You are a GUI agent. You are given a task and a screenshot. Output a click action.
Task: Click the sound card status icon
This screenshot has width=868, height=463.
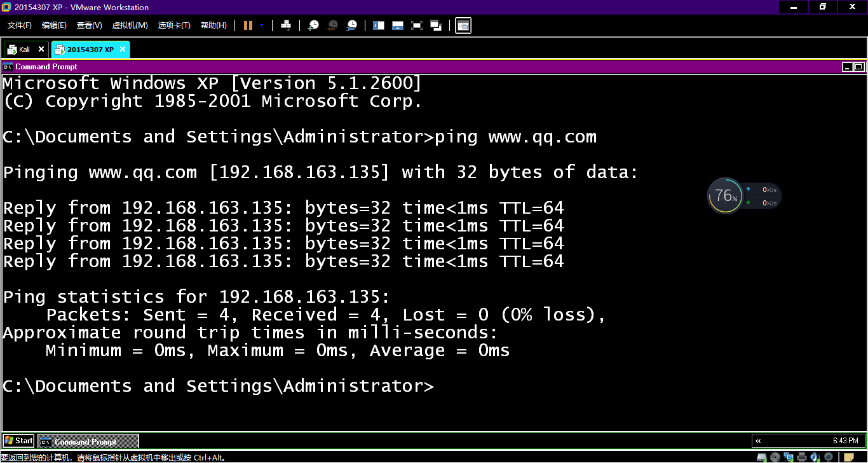(815, 457)
